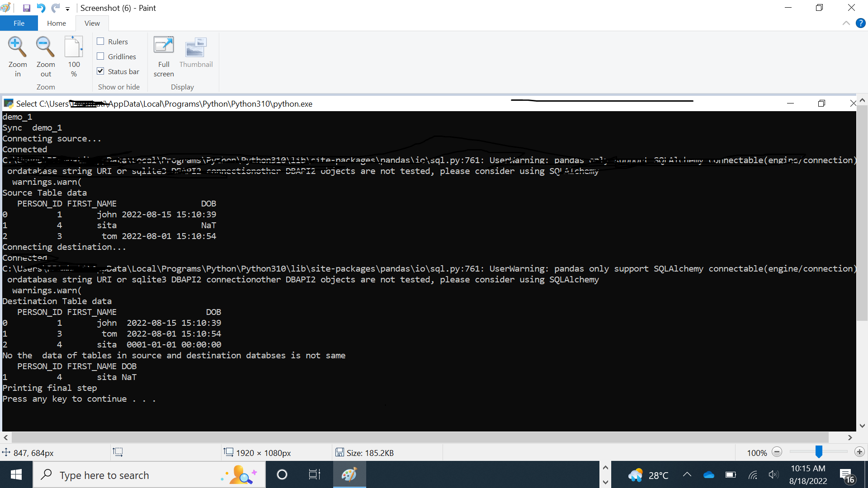The height and width of the screenshot is (488, 868).
Task: Click the Thumbnail view icon
Action: point(196,47)
